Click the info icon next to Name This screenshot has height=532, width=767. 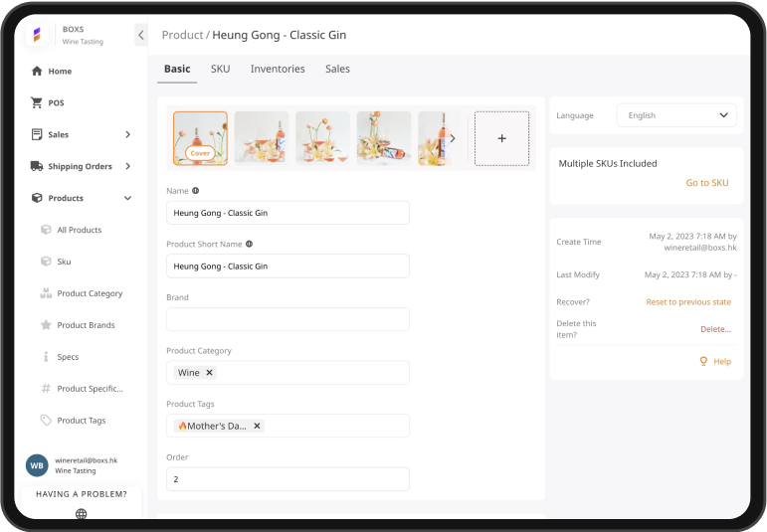tap(196, 191)
